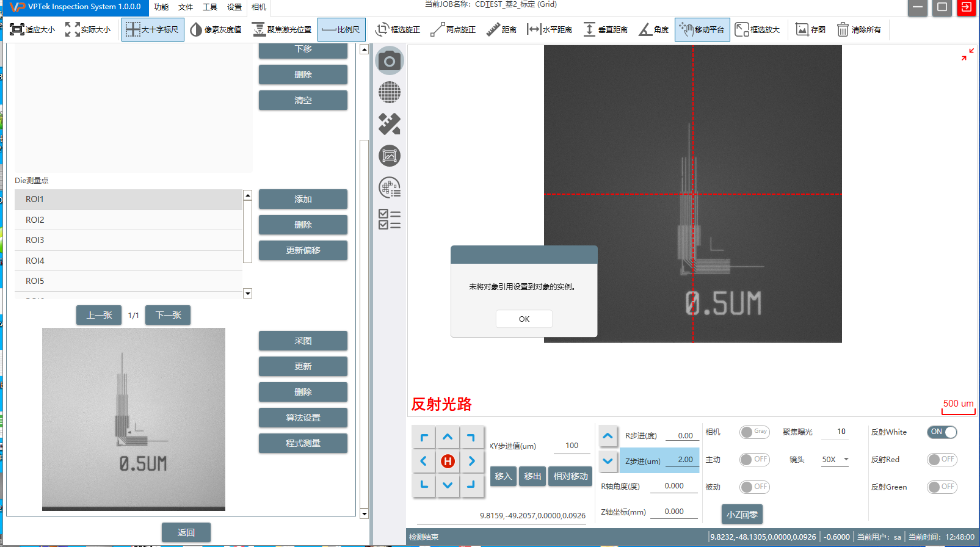Click the red H home button

[448, 462]
